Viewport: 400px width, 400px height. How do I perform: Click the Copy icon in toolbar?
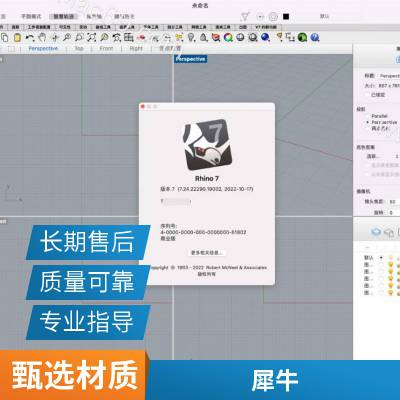coord(5,37)
